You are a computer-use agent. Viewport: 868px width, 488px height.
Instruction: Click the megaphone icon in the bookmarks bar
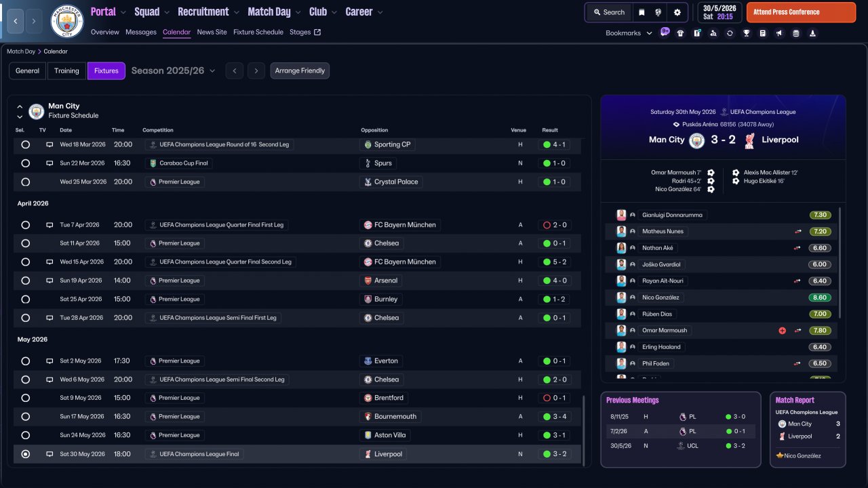pyautogui.click(x=779, y=33)
